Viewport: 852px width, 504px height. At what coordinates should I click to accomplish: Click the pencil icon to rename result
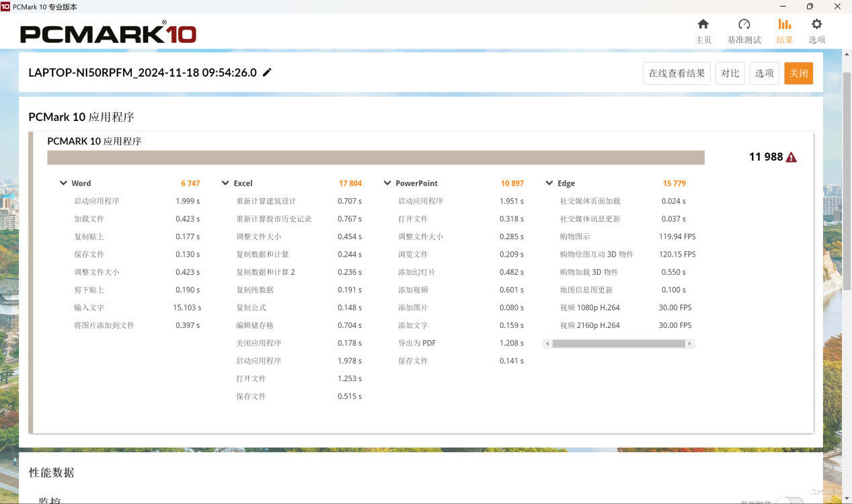[267, 73]
